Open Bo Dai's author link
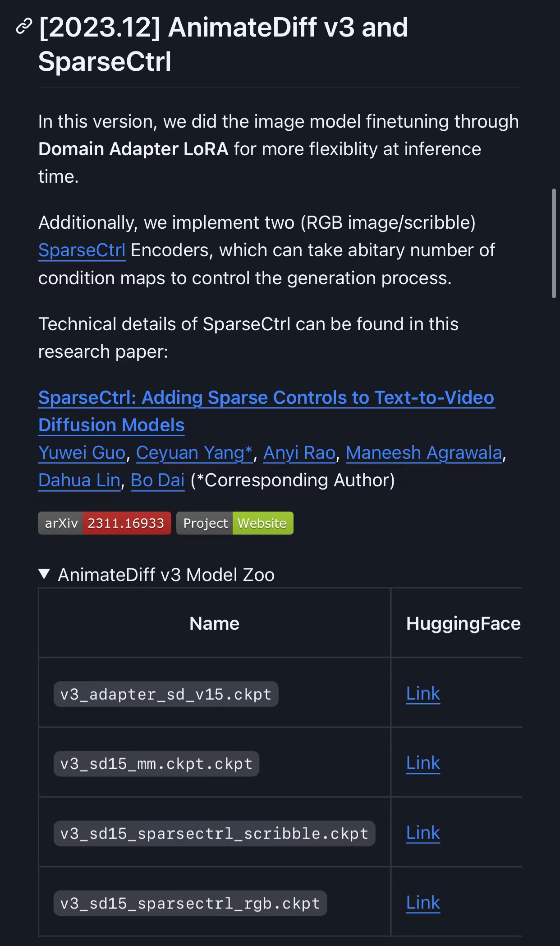Image resolution: width=560 pixels, height=946 pixels. [158, 480]
